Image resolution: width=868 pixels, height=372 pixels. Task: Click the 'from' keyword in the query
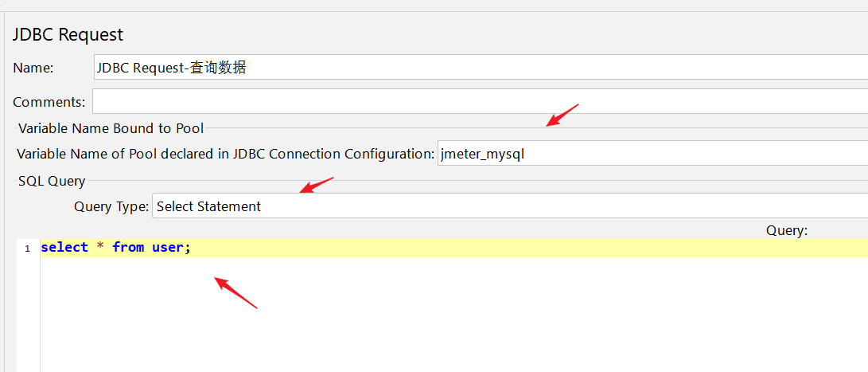[x=128, y=248]
